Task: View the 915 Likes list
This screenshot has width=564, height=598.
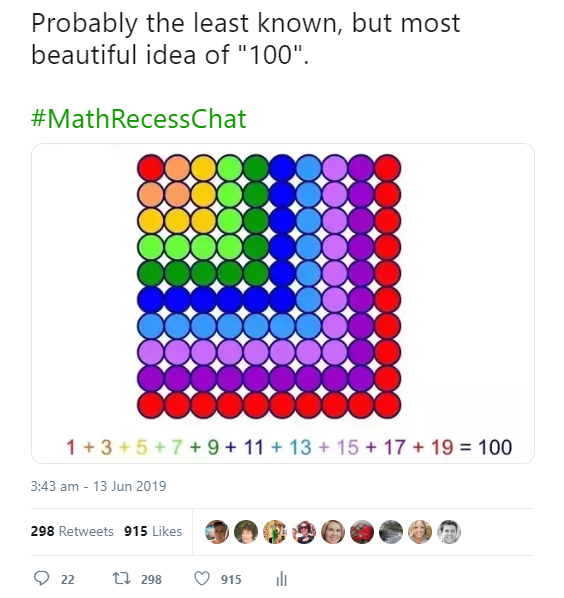Action: (153, 531)
